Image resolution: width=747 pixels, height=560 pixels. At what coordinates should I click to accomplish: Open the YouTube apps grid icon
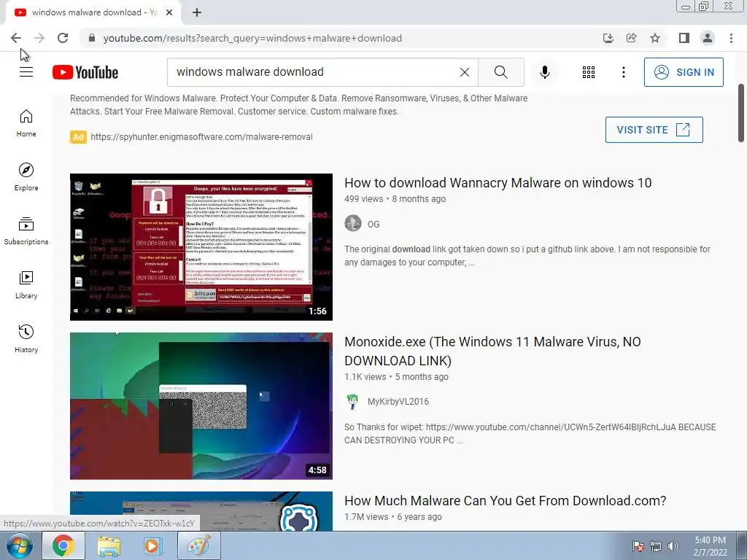point(589,72)
